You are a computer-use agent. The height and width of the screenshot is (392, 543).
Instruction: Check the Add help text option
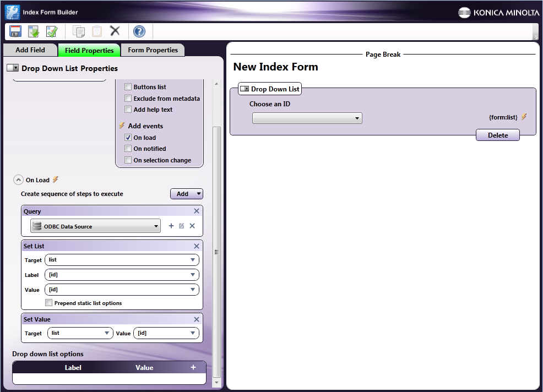pyautogui.click(x=128, y=110)
